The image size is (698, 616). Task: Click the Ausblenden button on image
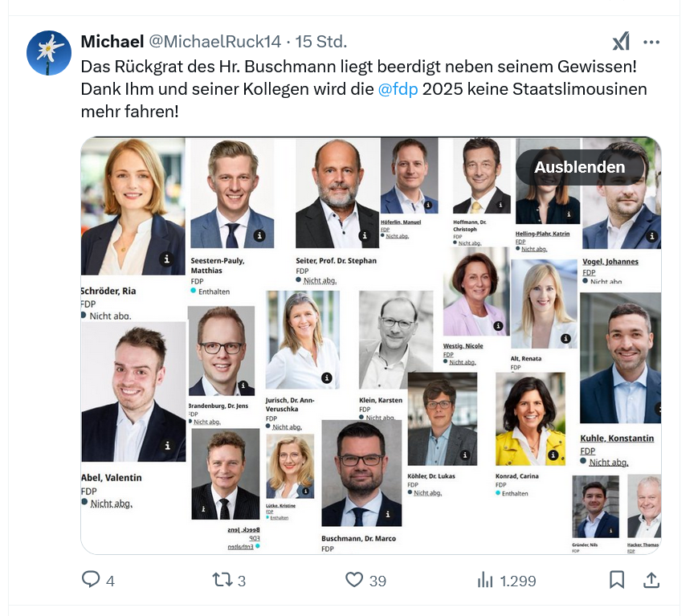(579, 167)
